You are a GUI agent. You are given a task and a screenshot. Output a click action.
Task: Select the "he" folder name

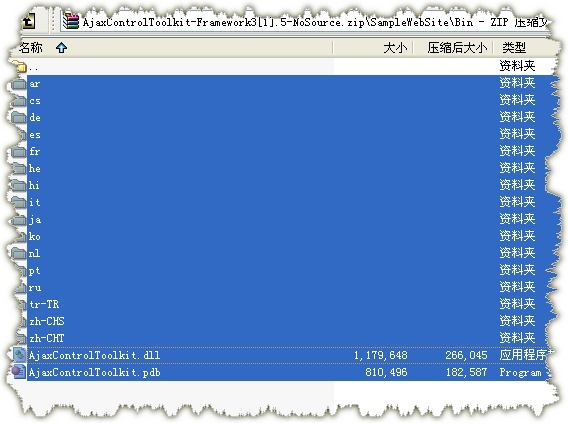(x=35, y=168)
